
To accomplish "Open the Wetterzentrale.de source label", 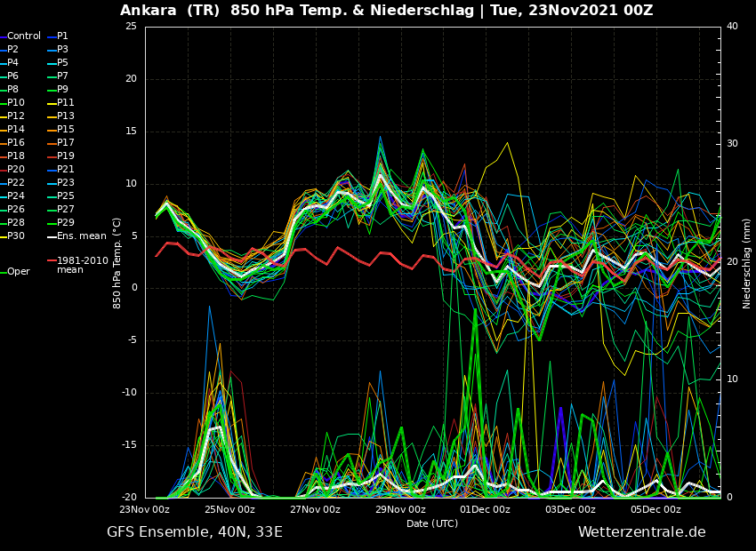I will point(642,532).
